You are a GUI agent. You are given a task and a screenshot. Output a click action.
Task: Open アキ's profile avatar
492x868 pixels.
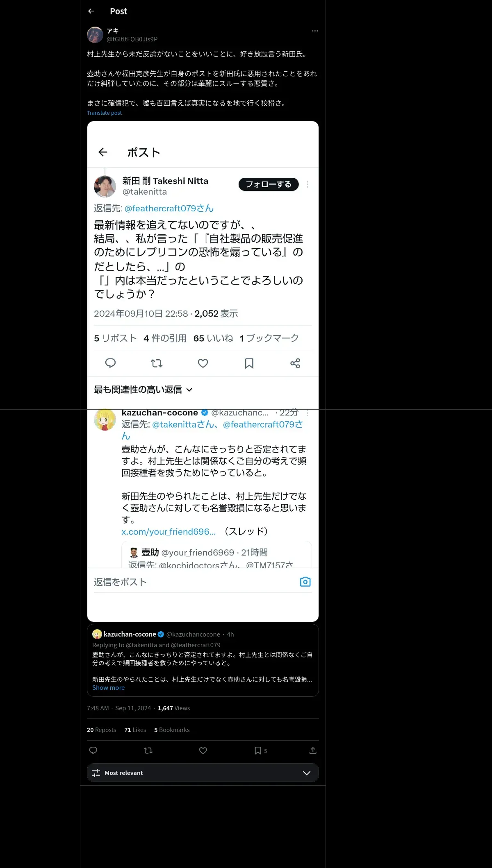point(95,35)
